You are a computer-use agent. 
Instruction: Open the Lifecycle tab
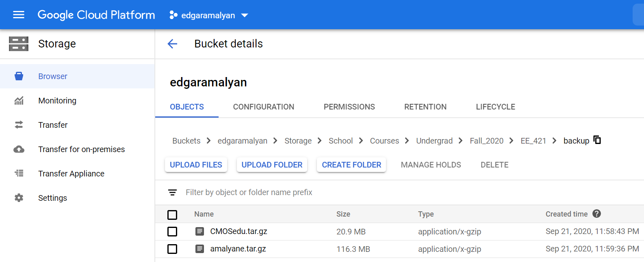495,107
